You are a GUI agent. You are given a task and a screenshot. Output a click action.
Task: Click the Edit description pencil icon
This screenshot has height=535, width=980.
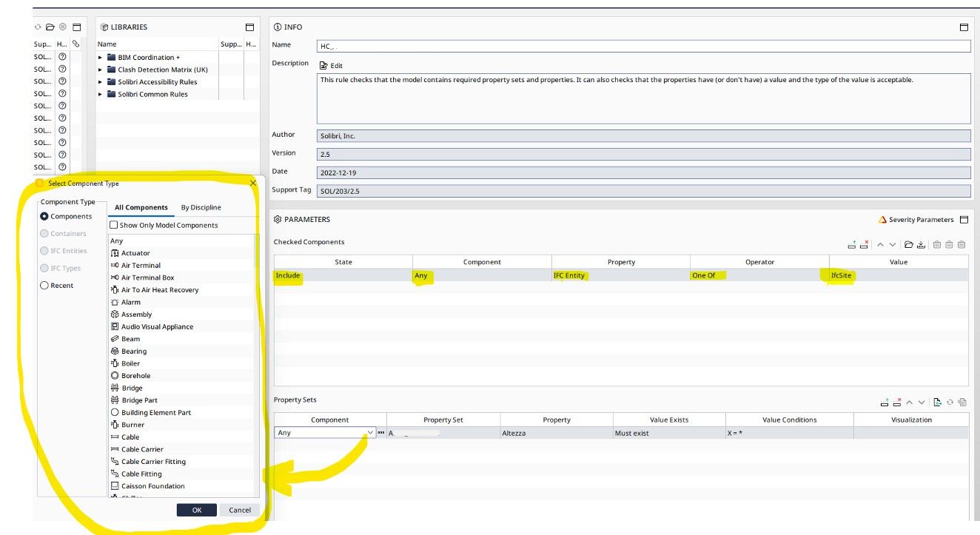pos(323,66)
